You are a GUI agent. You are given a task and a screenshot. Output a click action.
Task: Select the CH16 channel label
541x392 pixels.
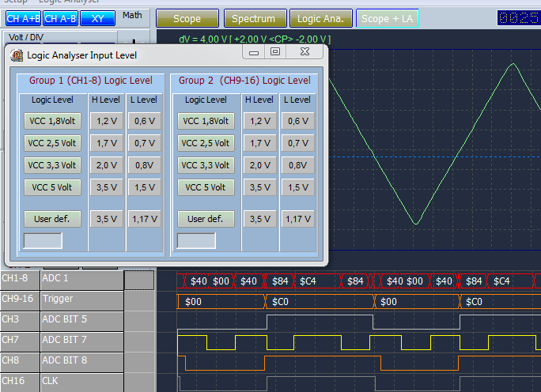(x=20, y=383)
